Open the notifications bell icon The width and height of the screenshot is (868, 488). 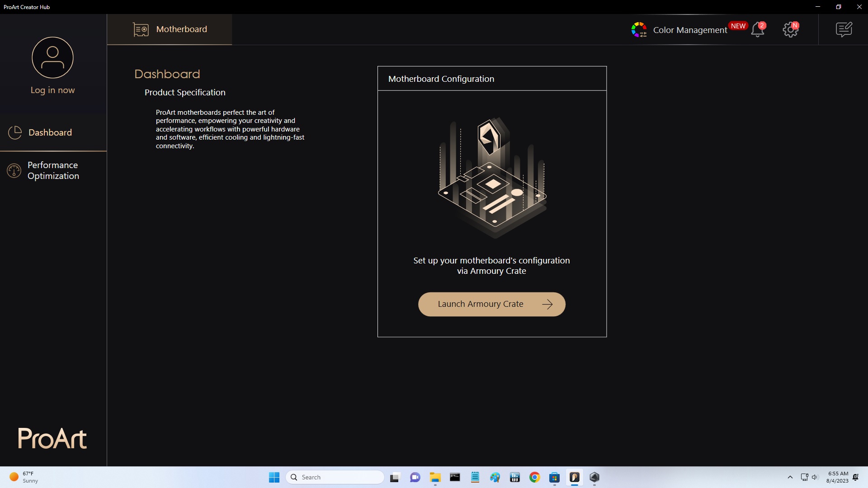pos(757,30)
